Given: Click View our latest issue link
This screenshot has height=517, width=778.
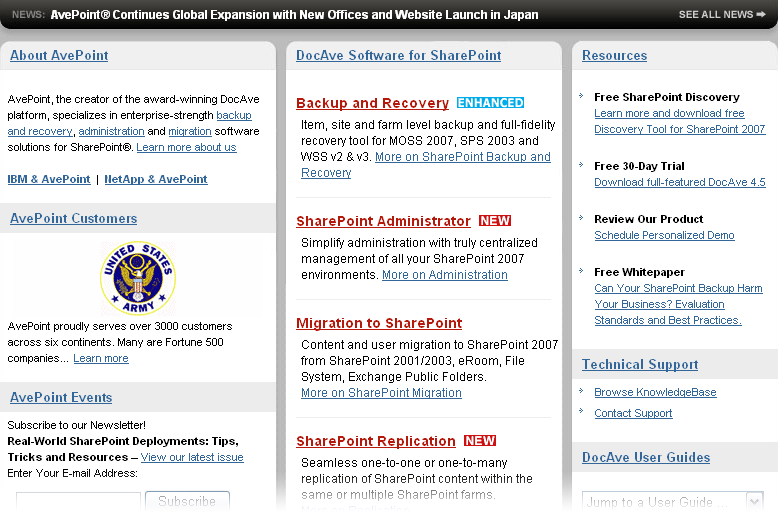Looking at the screenshot, I should 192,458.
